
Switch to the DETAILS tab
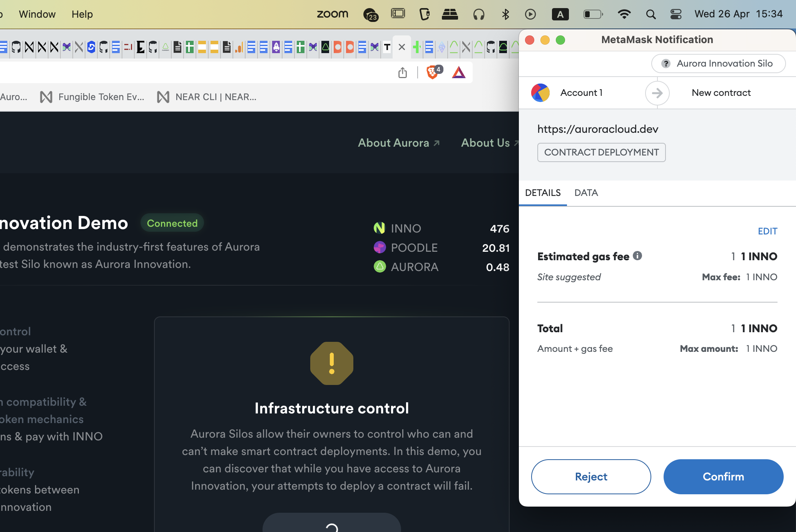(x=543, y=193)
